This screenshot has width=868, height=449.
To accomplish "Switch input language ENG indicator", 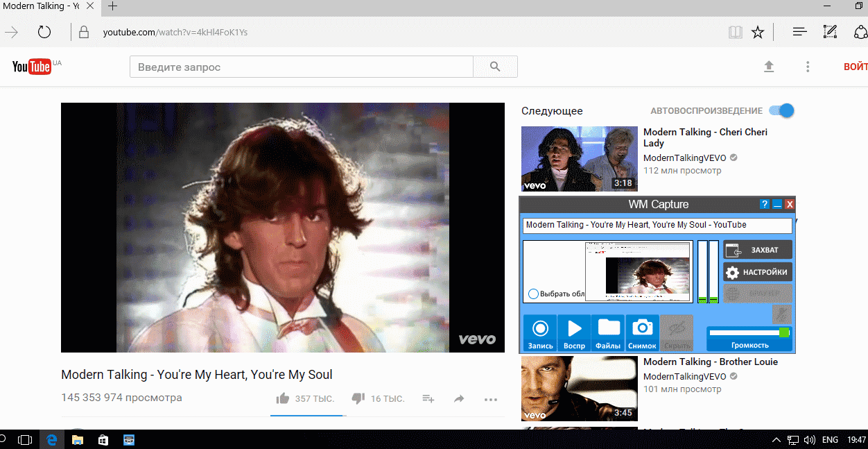I will (x=831, y=439).
